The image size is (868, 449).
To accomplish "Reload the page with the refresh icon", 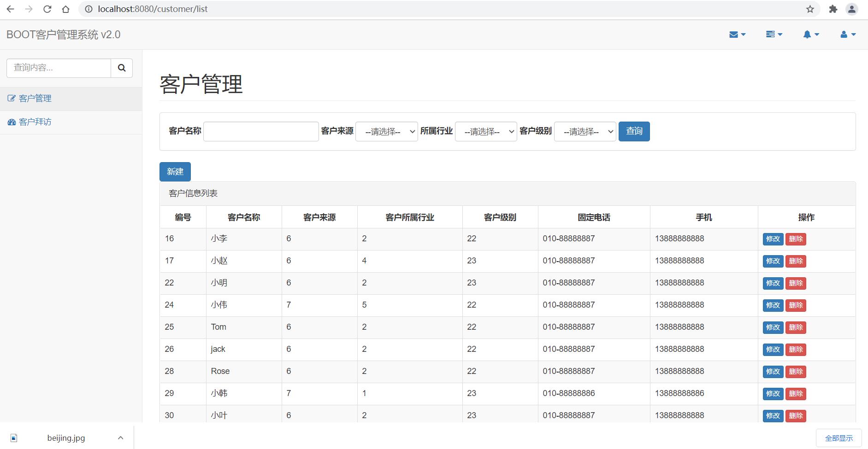I will point(47,9).
